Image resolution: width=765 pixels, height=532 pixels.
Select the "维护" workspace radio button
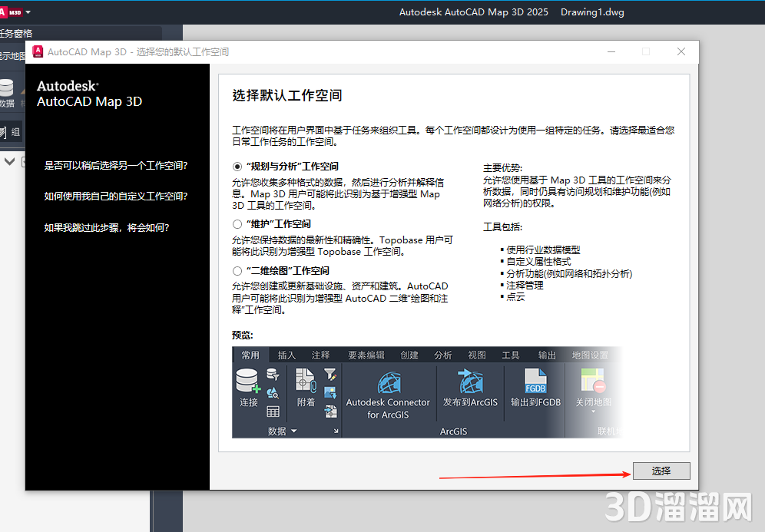coord(237,224)
